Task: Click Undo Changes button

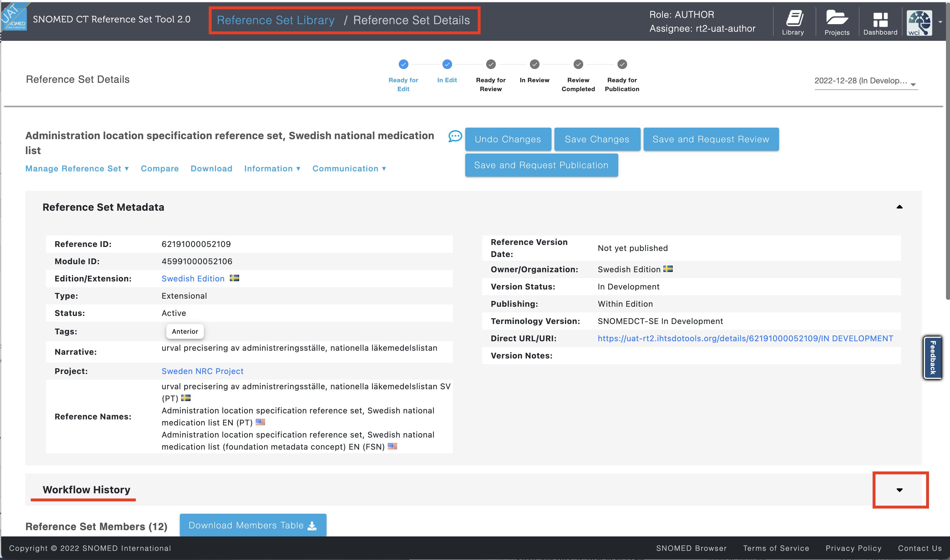Action: click(508, 139)
